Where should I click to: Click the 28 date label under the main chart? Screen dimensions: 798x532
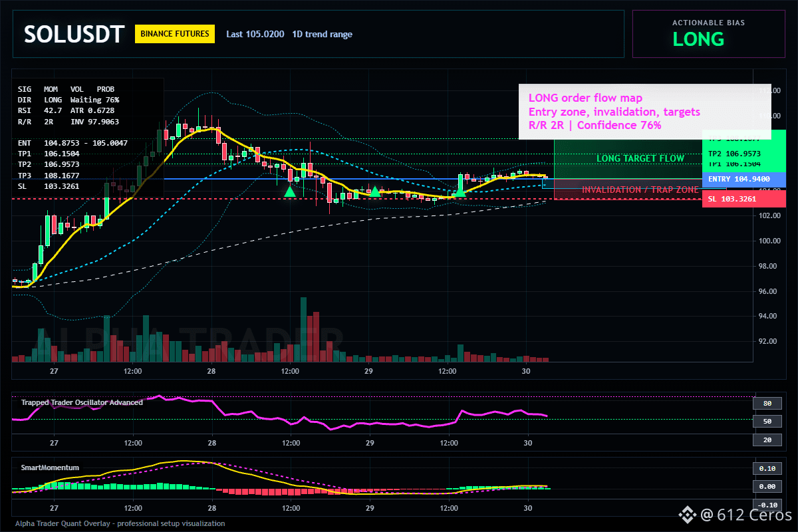(x=211, y=372)
